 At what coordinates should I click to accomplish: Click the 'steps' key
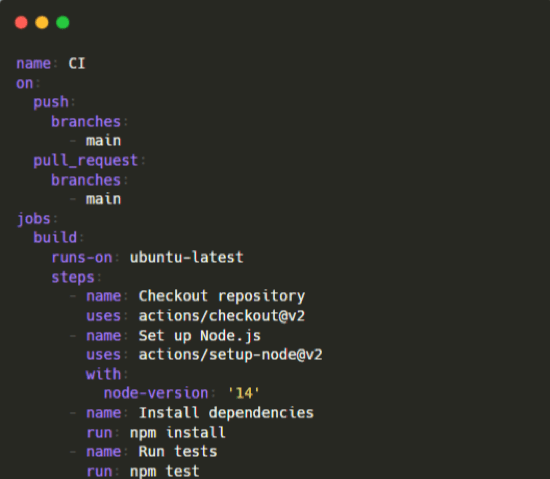coord(73,277)
